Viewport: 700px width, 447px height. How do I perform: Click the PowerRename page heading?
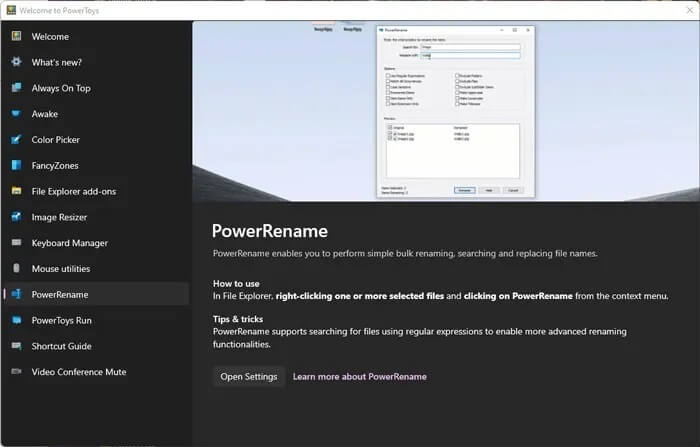coord(270,231)
